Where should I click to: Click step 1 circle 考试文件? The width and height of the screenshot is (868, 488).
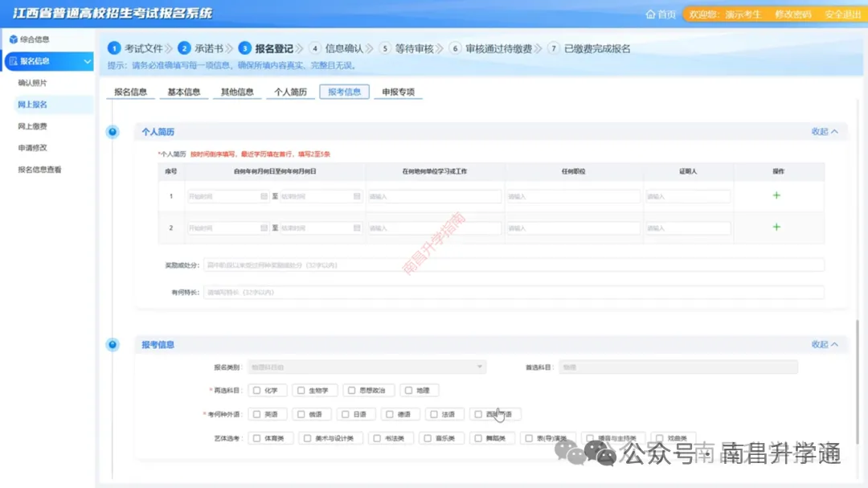click(x=113, y=49)
